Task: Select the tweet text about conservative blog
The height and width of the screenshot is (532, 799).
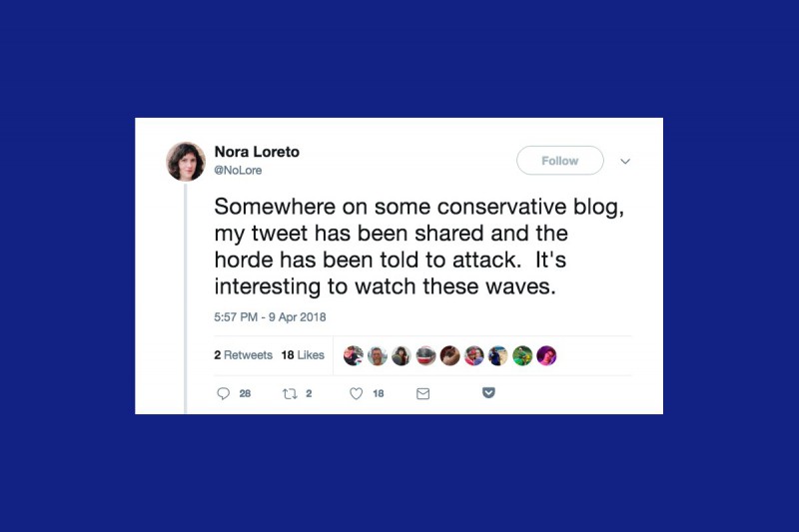Action: coord(419,247)
